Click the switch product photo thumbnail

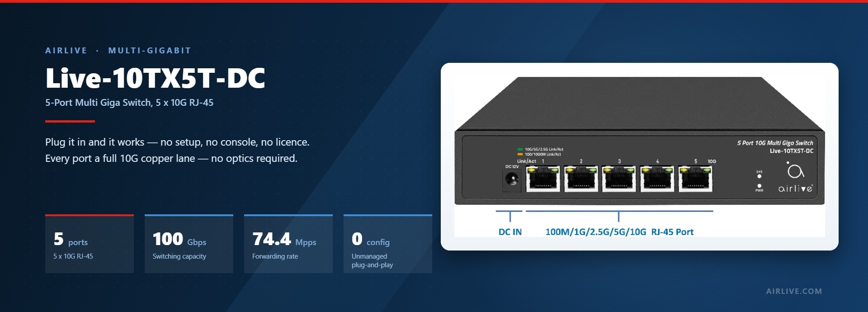[640, 156]
